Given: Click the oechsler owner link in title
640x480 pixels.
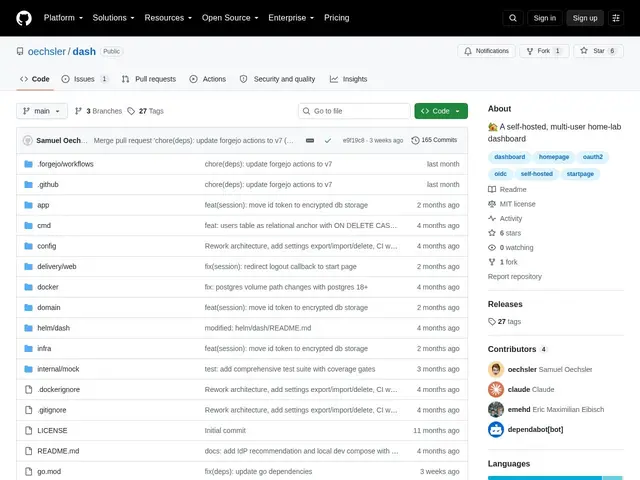Looking at the screenshot, I should [47, 51].
